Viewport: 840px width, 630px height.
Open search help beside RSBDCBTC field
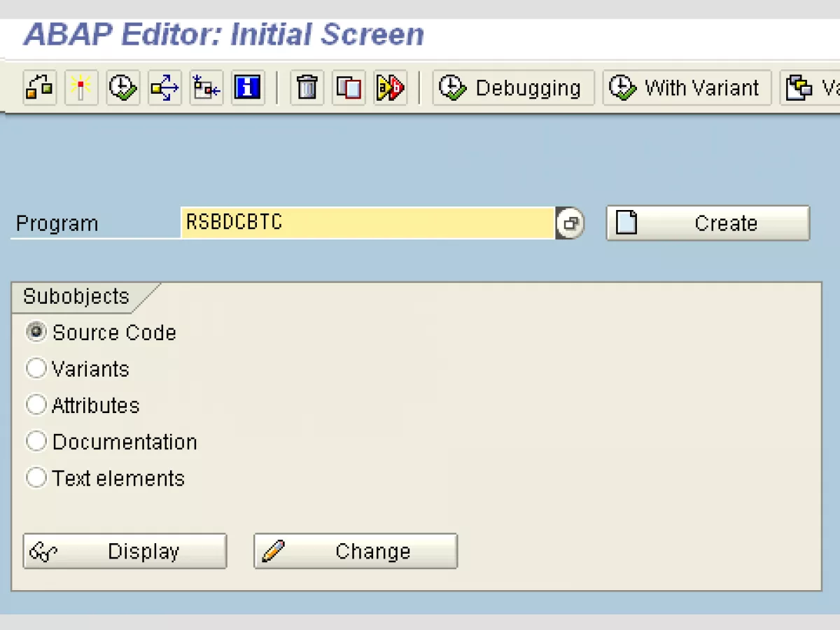[x=570, y=223]
